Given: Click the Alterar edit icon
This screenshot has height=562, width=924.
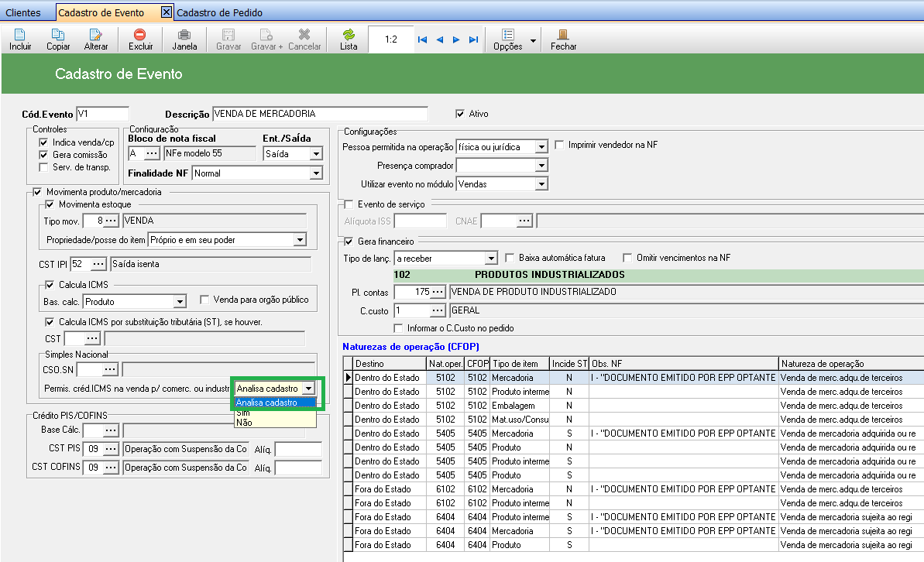Looking at the screenshot, I should coord(96,36).
